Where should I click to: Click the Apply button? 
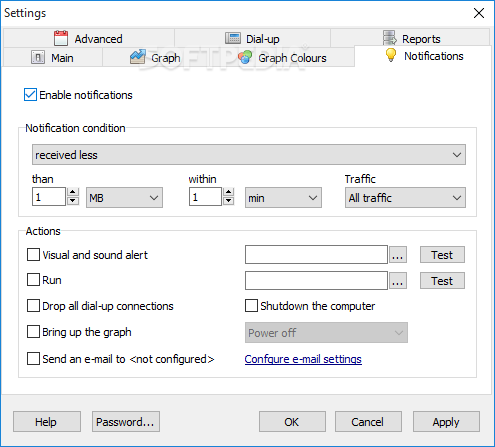click(446, 422)
